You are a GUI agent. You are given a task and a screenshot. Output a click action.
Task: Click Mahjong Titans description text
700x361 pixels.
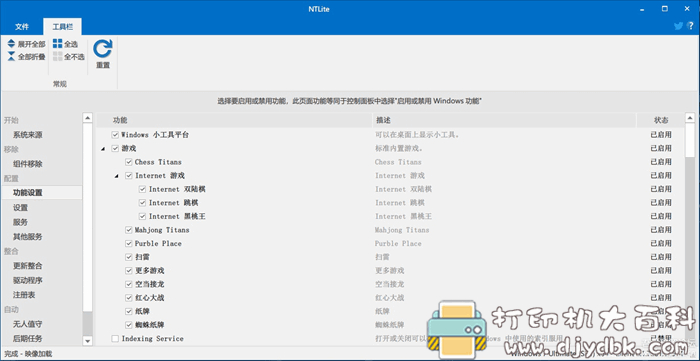(x=402, y=230)
